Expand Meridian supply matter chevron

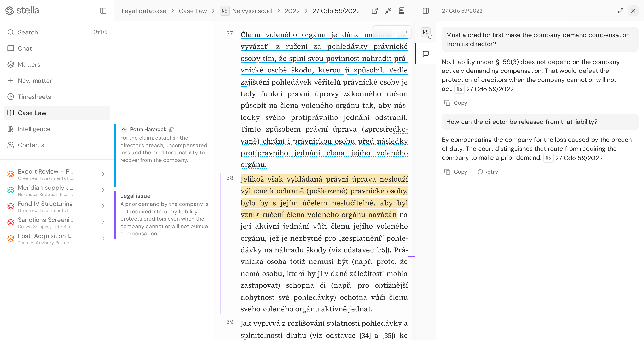[x=103, y=190]
